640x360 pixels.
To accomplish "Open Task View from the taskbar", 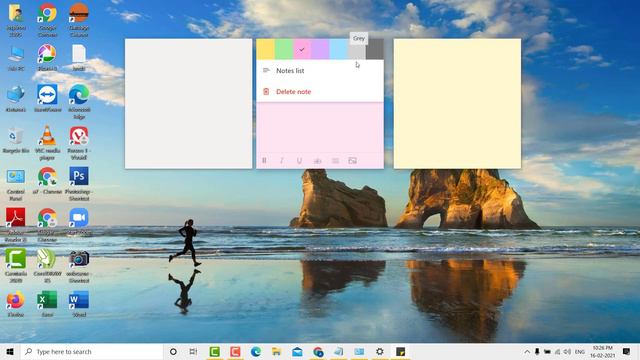I will pyautogui.click(x=193, y=351).
